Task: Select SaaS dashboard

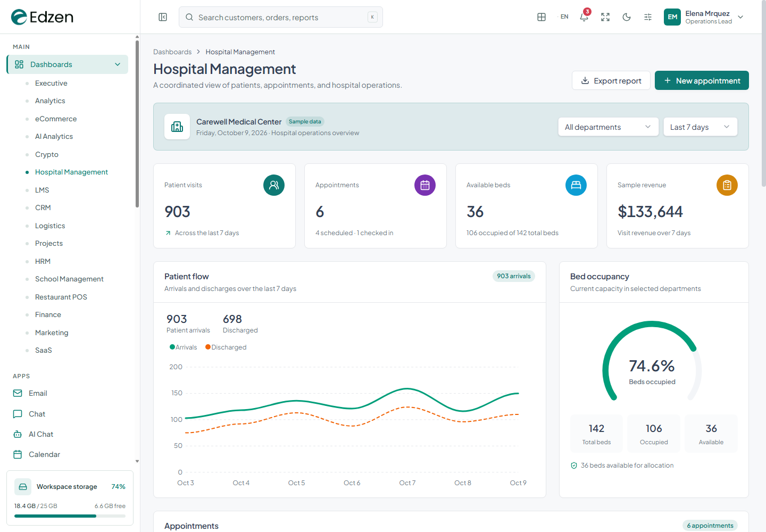Action: click(44, 350)
